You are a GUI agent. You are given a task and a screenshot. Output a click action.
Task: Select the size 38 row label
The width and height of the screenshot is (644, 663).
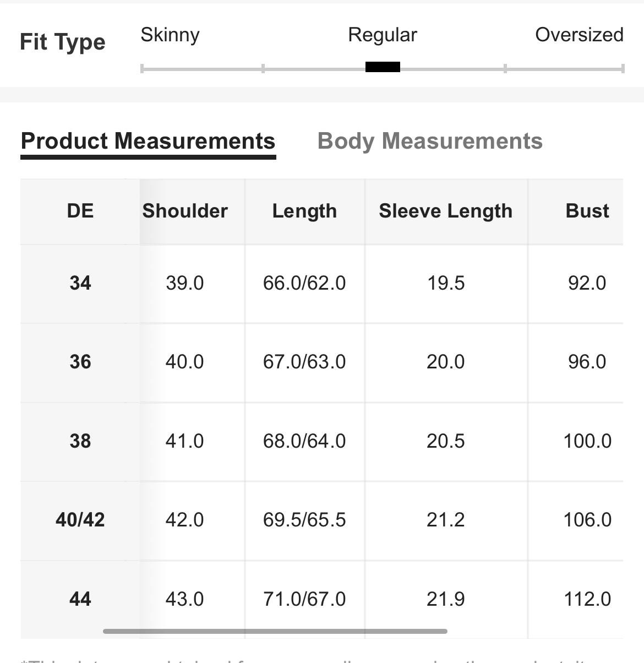point(80,441)
